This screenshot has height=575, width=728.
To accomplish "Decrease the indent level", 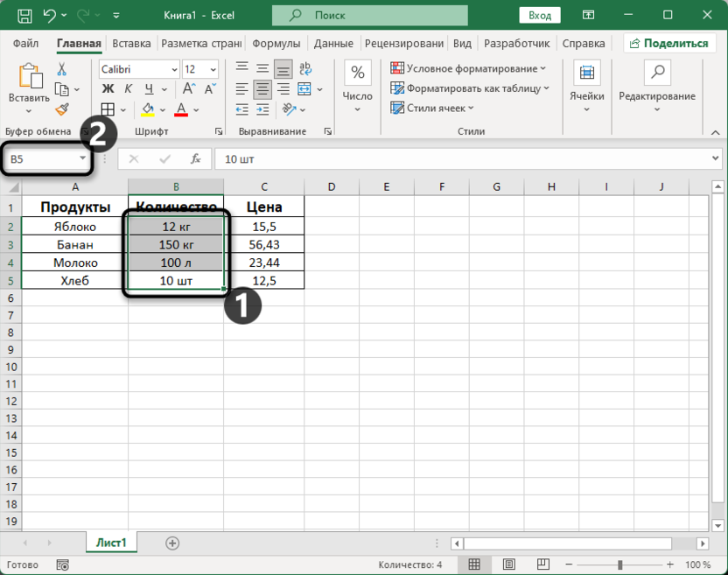I will pos(241,109).
